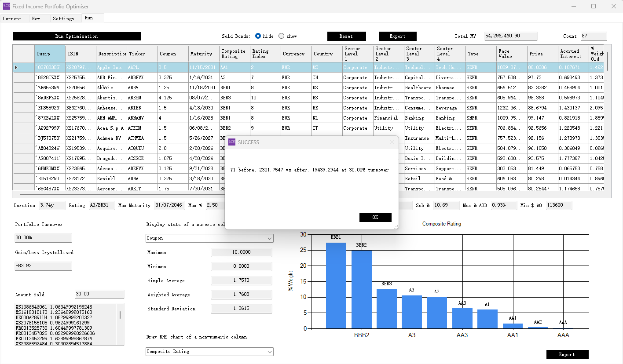
Task: Select the 'show' Sold Bonds option
Action: [282, 36]
